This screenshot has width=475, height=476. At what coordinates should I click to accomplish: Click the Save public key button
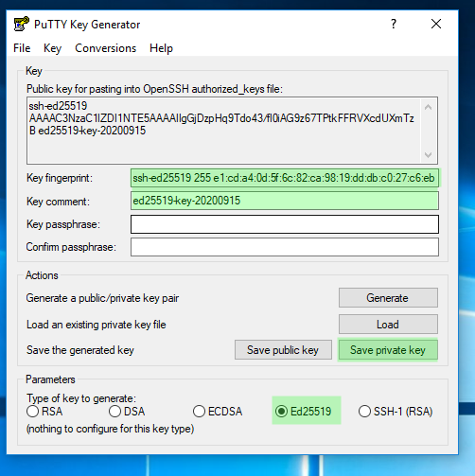click(x=283, y=350)
